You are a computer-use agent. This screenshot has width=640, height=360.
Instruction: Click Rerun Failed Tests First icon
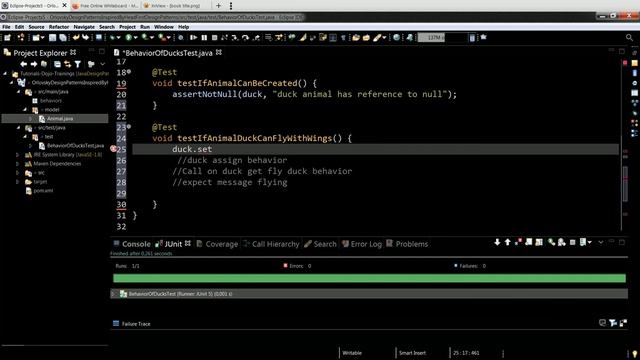tap(562, 242)
